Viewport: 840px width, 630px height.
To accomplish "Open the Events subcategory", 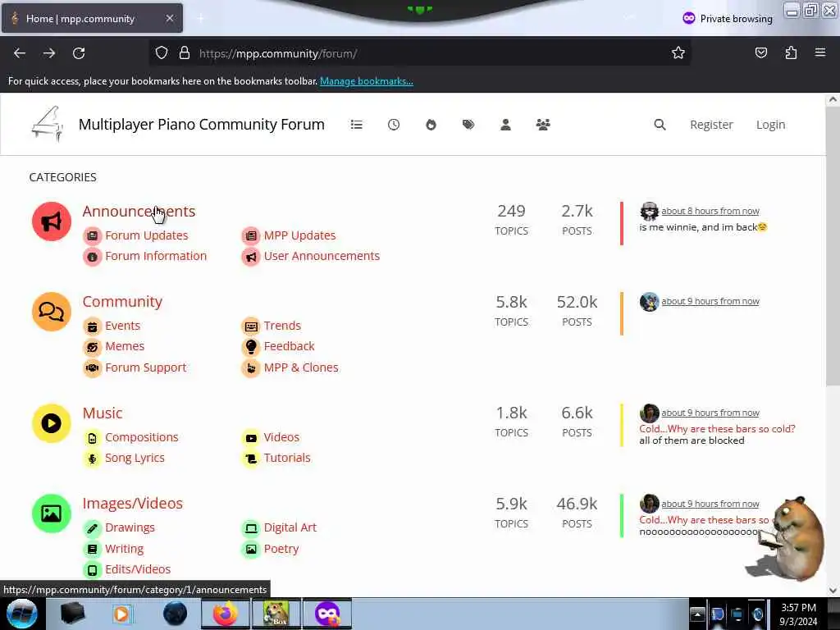I will [122, 326].
